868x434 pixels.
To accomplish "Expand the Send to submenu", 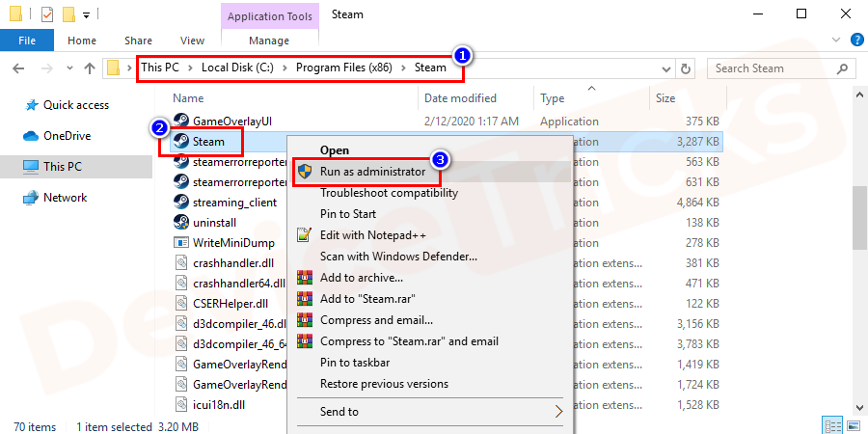I will click(557, 412).
